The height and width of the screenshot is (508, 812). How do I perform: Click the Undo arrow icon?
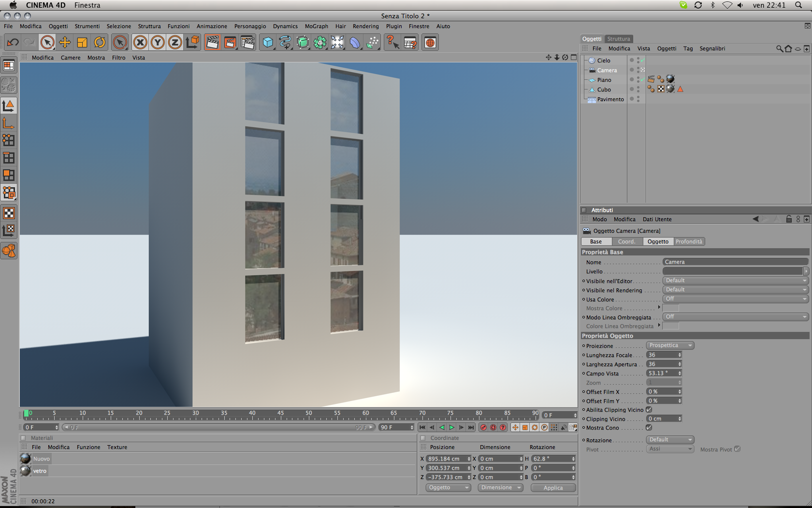13,43
